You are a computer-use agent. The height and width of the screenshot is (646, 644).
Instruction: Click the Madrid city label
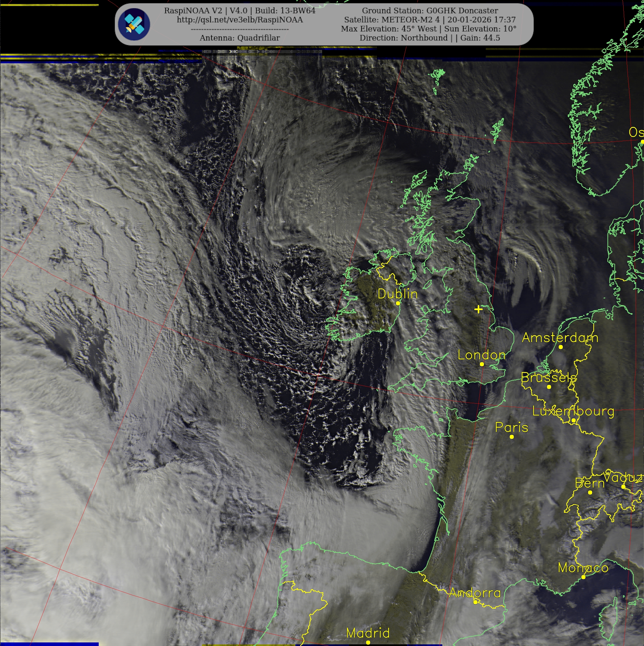point(368,633)
